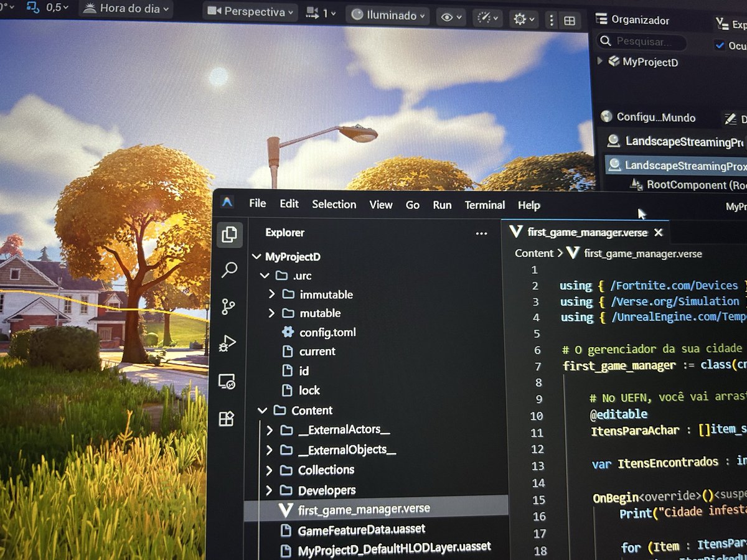Open the File menu

click(x=257, y=203)
